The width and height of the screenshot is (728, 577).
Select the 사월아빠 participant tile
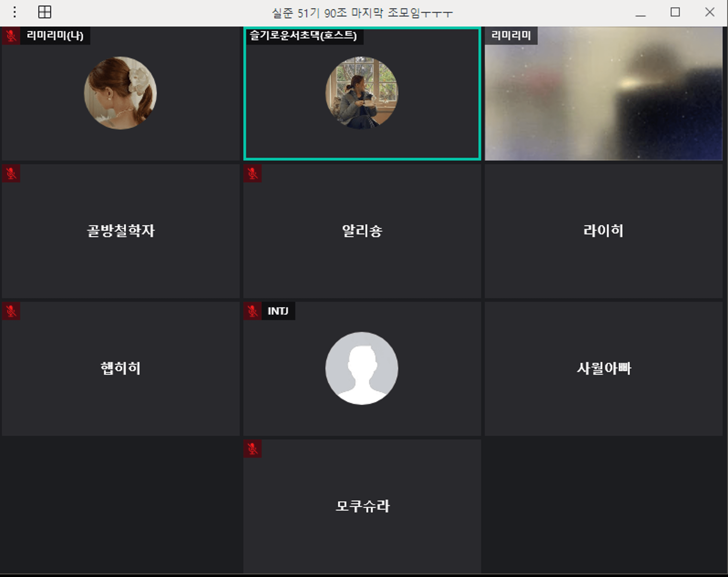[x=603, y=368]
